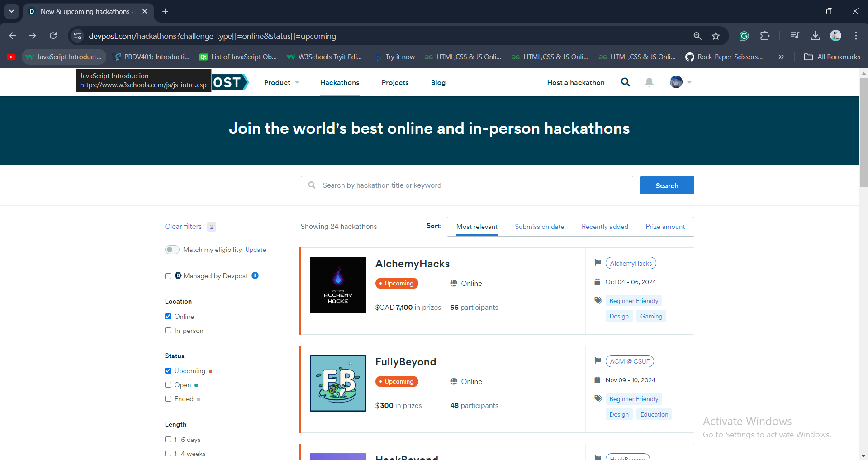The width and height of the screenshot is (868, 460).
Task: Click the AlchemyHacks organizer tag
Action: coord(631,263)
